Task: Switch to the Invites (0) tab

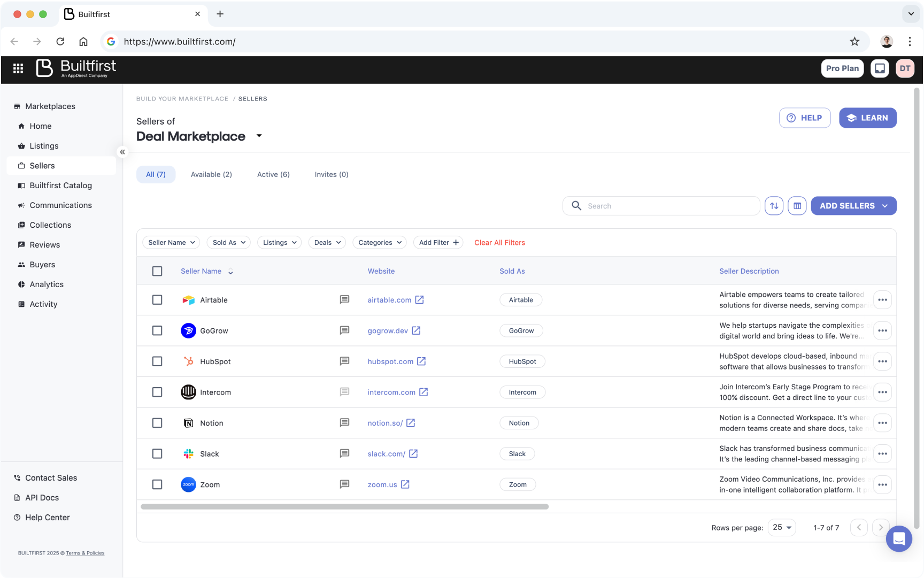Action: tap(332, 174)
